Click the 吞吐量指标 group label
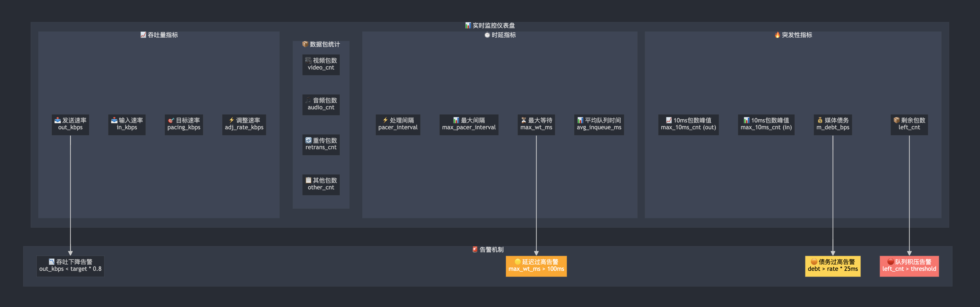 tap(163, 35)
